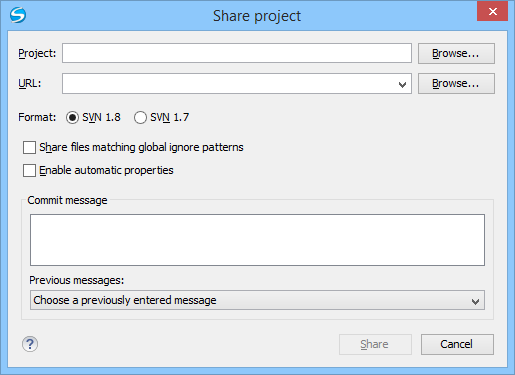Choose the SVN 1.7 format option
This screenshot has height=375, width=515.
point(140,117)
